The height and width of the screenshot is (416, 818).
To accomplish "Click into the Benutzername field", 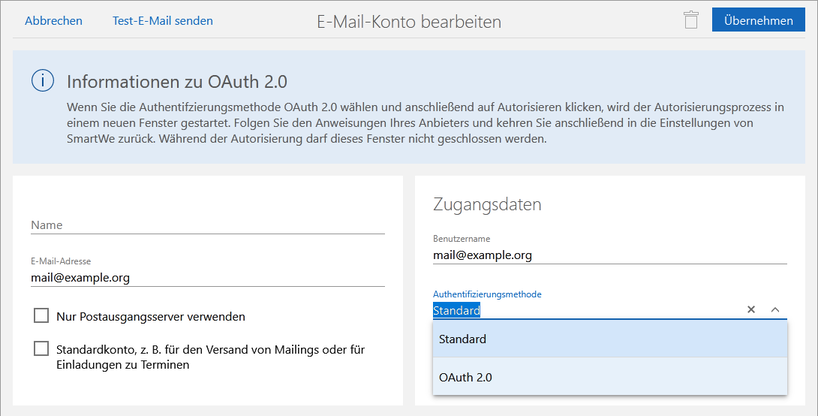I will (609, 255).
